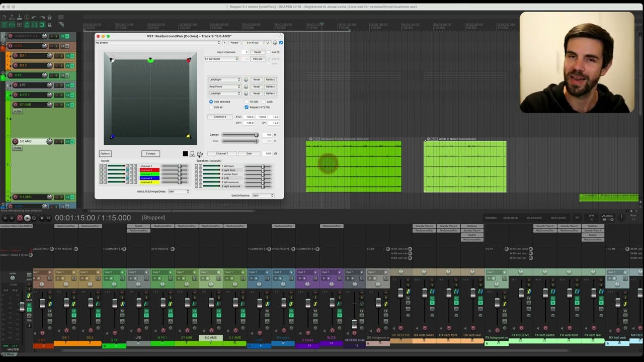Open the 5.1 surround speaker layout dropdown

[221, 59]
